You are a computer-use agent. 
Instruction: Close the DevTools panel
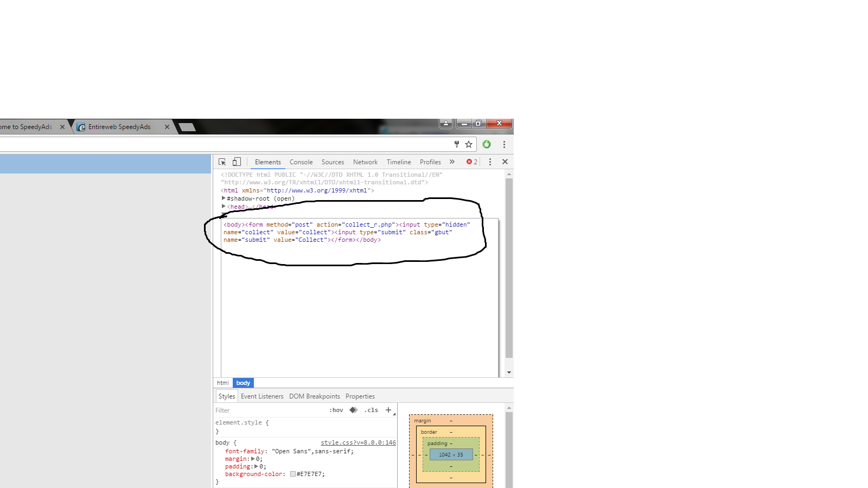(505, 162)
